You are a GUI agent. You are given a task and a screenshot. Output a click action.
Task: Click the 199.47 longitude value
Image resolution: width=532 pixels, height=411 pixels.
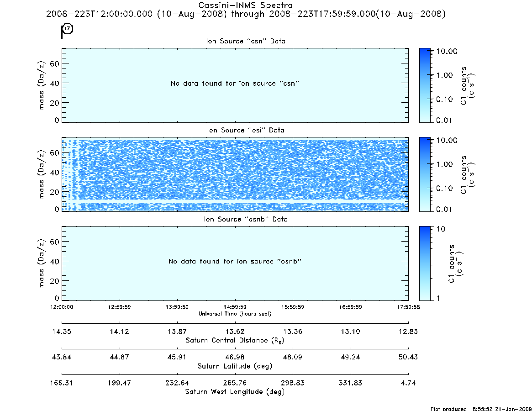coord(120,383)
